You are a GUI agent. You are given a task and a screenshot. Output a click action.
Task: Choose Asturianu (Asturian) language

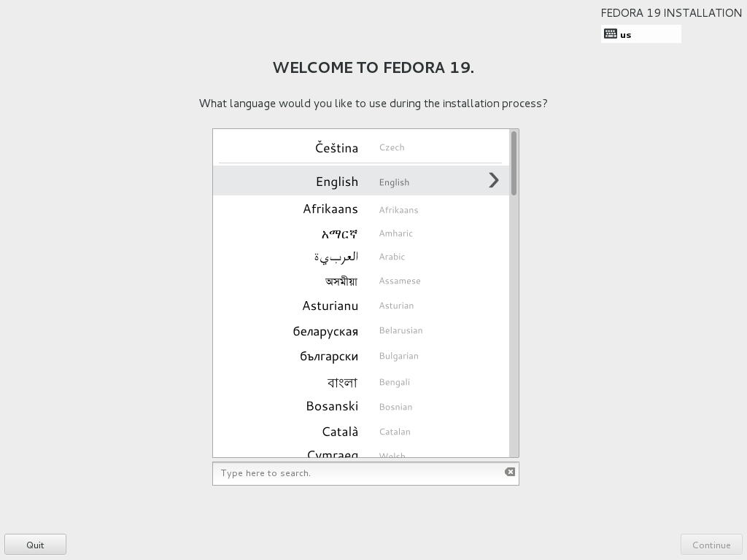pyautogui.click(x=361, y=306)
